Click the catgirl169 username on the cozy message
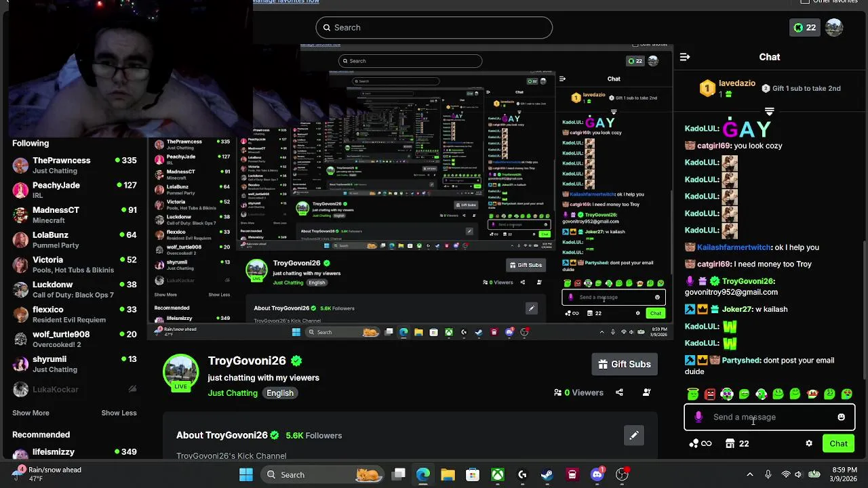 coord(714,146)
